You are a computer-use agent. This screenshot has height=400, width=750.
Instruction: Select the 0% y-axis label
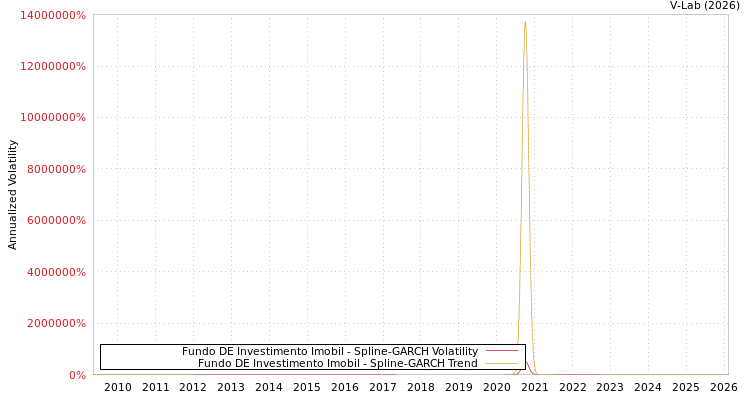pos(77,375)
